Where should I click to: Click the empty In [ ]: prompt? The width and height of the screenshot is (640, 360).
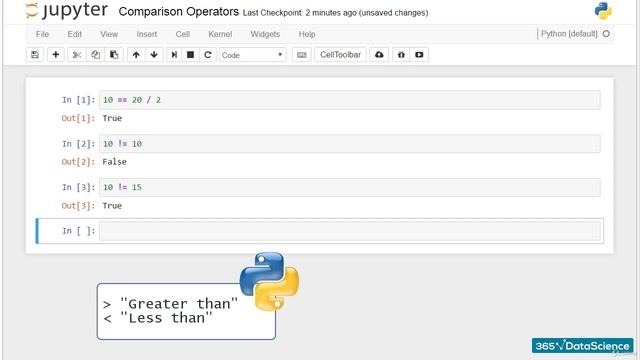(78, 231)
